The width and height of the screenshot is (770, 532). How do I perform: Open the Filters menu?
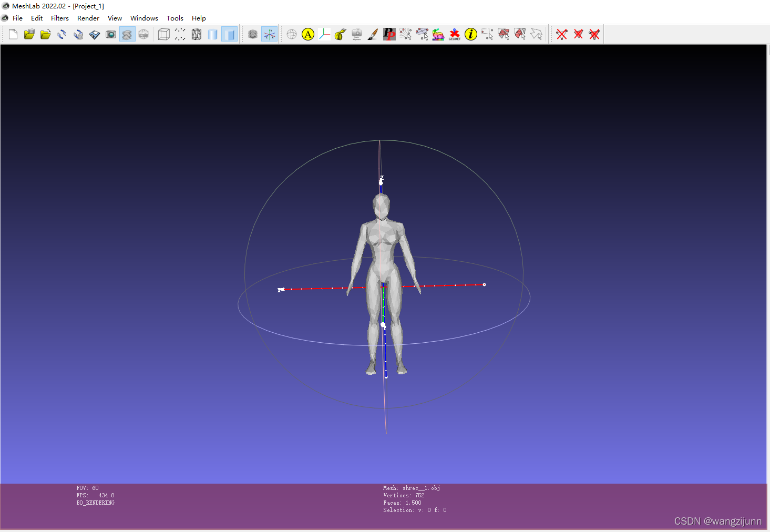click(x=60, y=18)
